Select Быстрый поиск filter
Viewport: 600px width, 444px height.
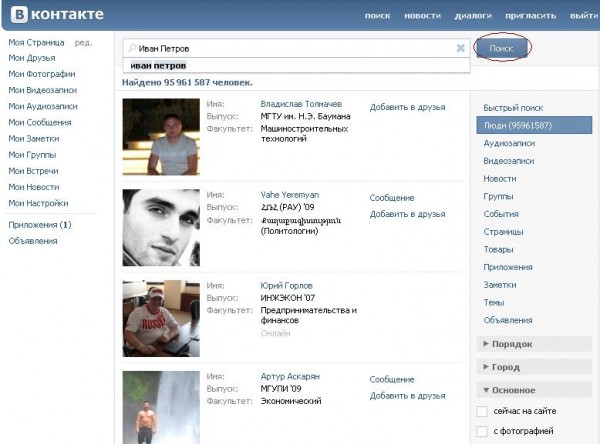click(x=513, y=108)
